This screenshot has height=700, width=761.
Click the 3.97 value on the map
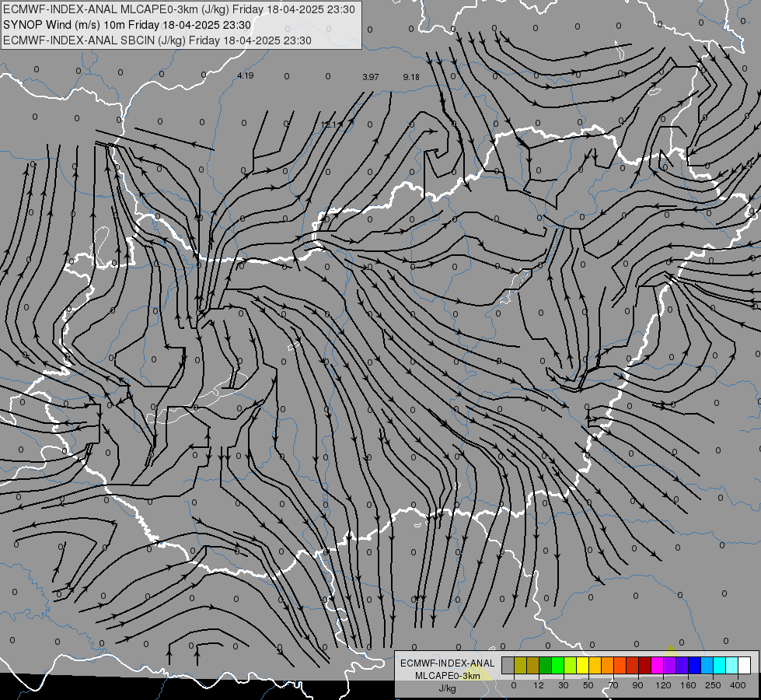click(370, 77)
